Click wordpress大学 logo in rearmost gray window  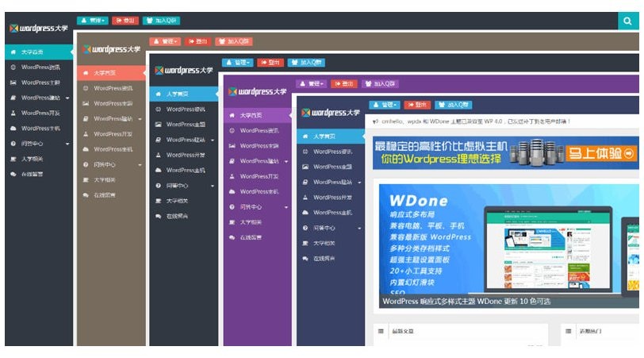(x=38, y=29)
